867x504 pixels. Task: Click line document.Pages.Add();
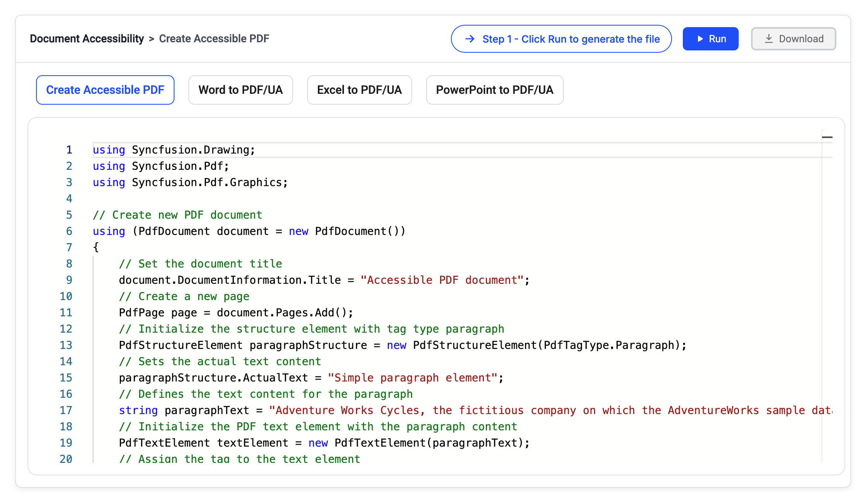click(x=236, y=313)
